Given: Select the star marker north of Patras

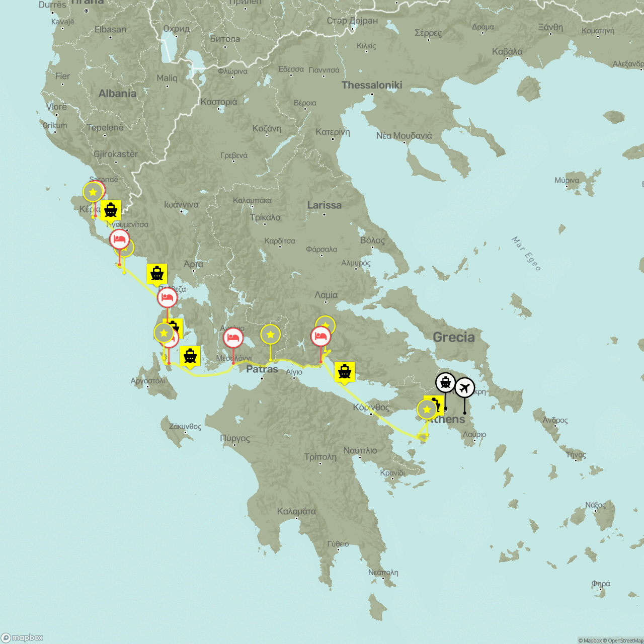Looking at the screenshot, I should tap(271, 335).
